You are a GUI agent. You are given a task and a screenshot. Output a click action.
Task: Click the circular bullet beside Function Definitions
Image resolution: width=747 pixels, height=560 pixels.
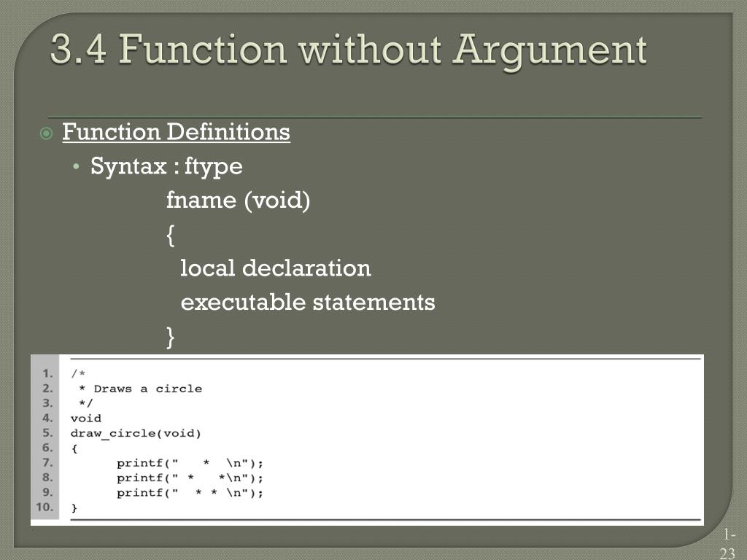click(46, 133)
